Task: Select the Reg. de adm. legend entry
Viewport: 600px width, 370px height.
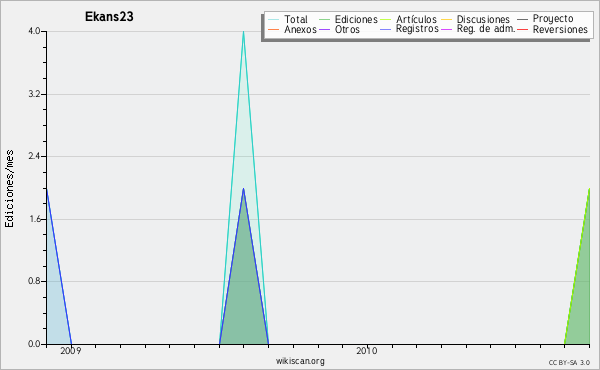Action: click(486, 29)
